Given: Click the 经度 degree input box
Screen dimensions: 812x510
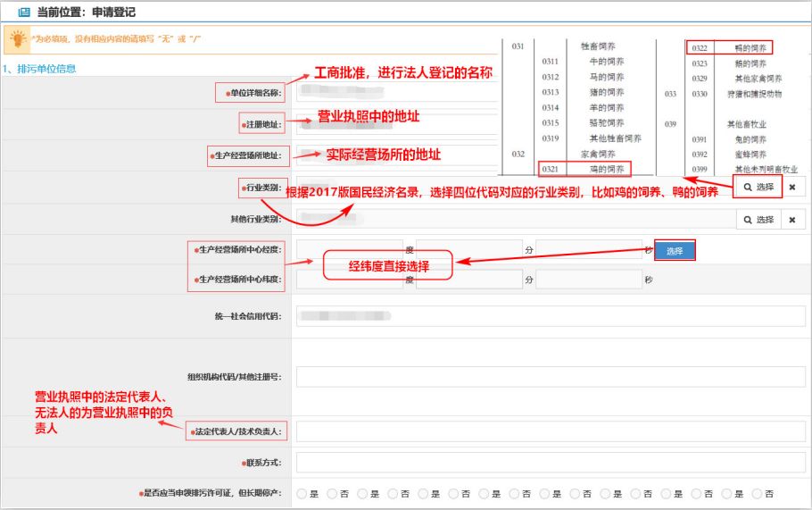Looking at the screenshot, I should click(350, 250).
